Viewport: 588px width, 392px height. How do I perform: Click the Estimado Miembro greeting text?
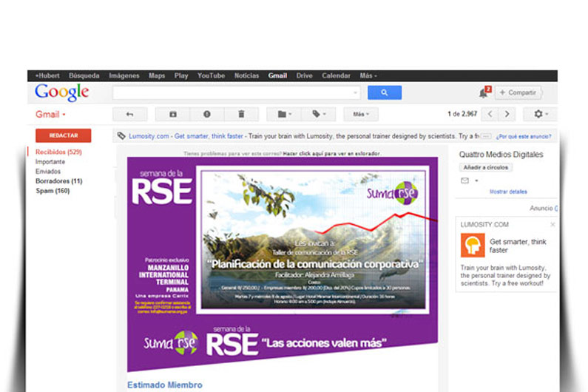[165, 385]
